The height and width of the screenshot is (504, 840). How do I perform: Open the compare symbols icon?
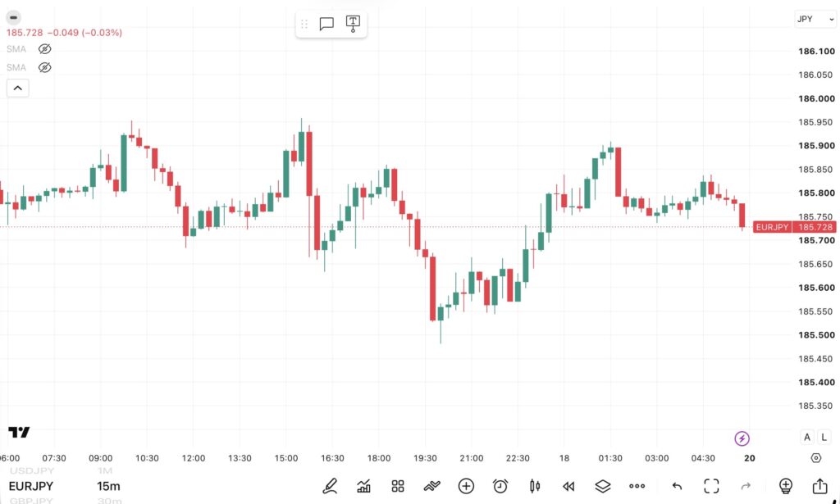pyautogui.click(x=431, y=486)
